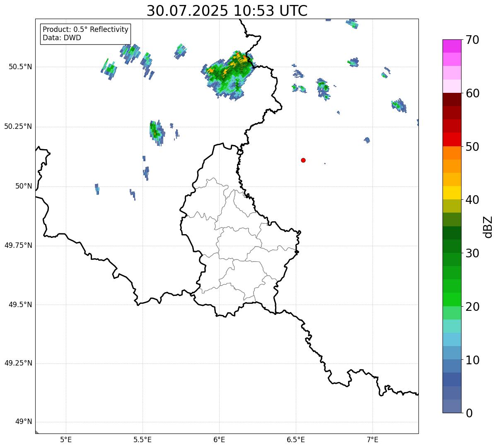Click longitude label 6°E
The image size is (498, 448).
pyautogui.click(x=219, y=440)
